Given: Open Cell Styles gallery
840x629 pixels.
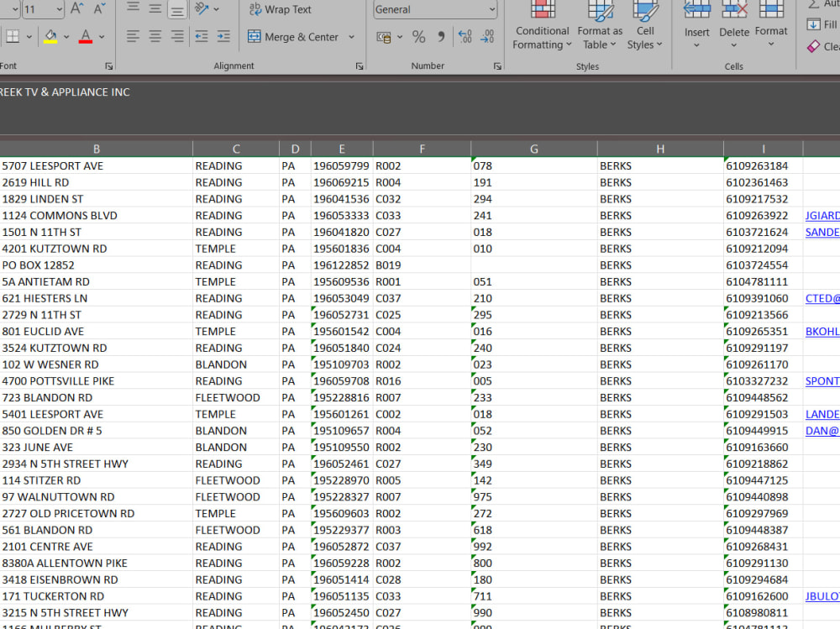Looking at the screenshot, I should click(x=645, y=26).
